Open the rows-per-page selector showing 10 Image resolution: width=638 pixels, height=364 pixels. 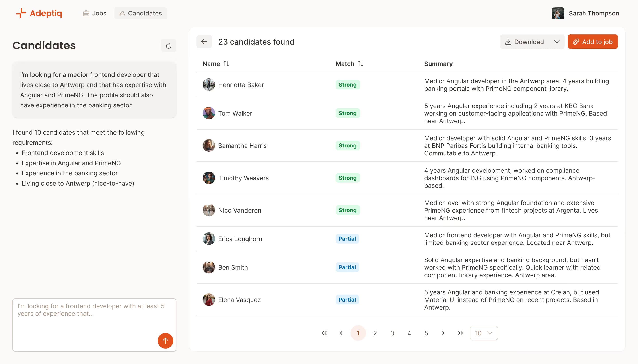(x=483, y=333)
